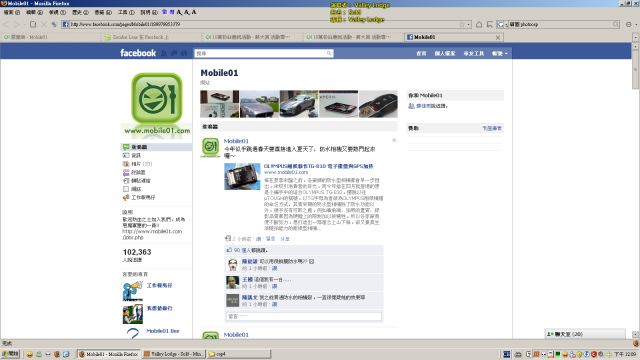Viewport: 640px width, 360px height.
Task: Select the Wall item in page sidebar
Action: pos(156,147)
